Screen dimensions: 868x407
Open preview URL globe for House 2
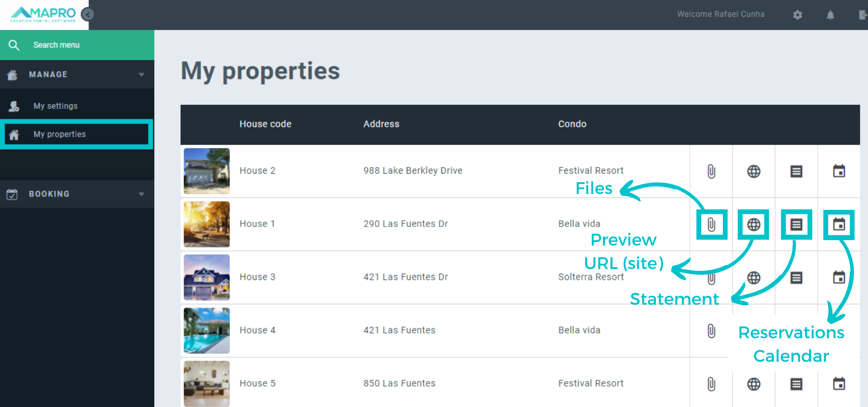click(x=754, y=171)
